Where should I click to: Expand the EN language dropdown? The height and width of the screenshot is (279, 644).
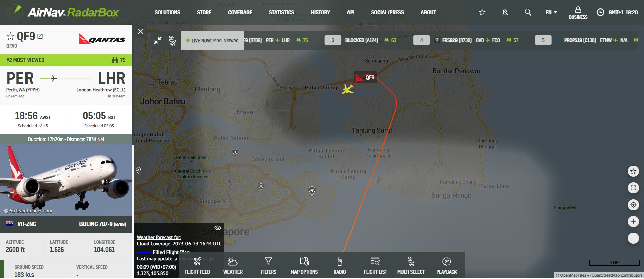pos(551,12)
